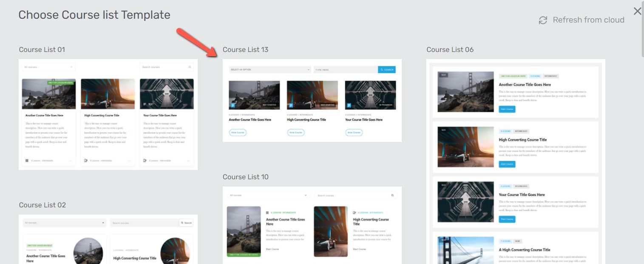The height and width of the screenshot is (264, 644).
Task: Click Refresh from cloud
Action: coord(581,20)
